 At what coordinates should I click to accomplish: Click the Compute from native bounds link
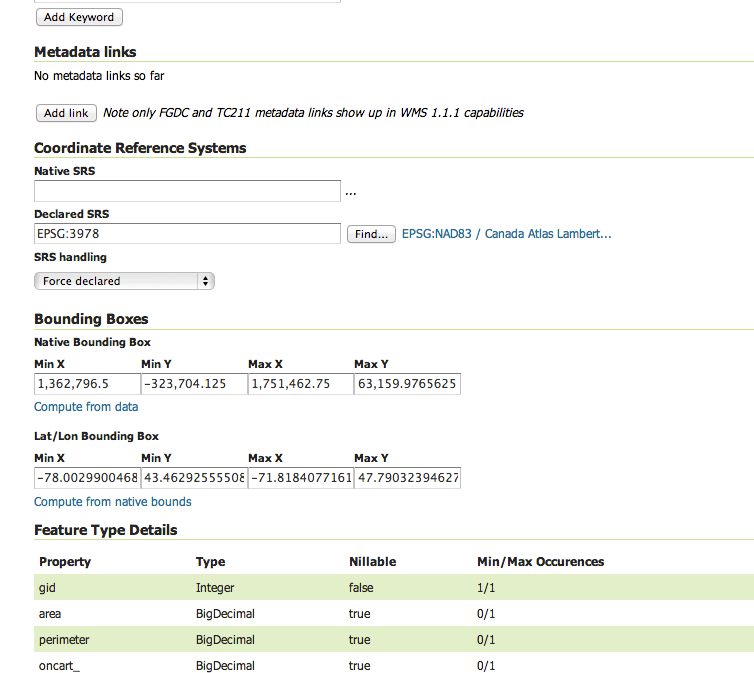(113, 502)
